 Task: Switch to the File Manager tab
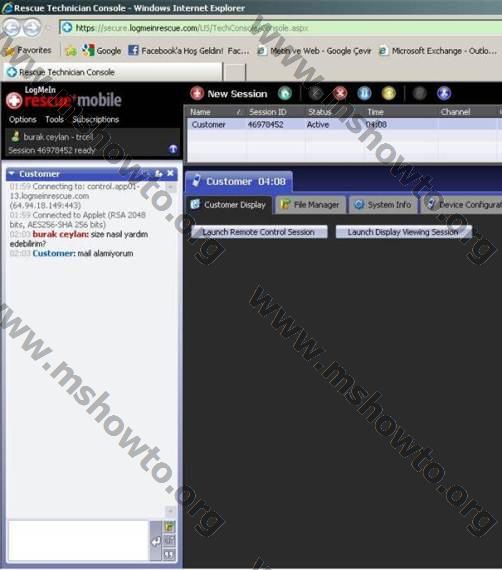pos(311,205)
